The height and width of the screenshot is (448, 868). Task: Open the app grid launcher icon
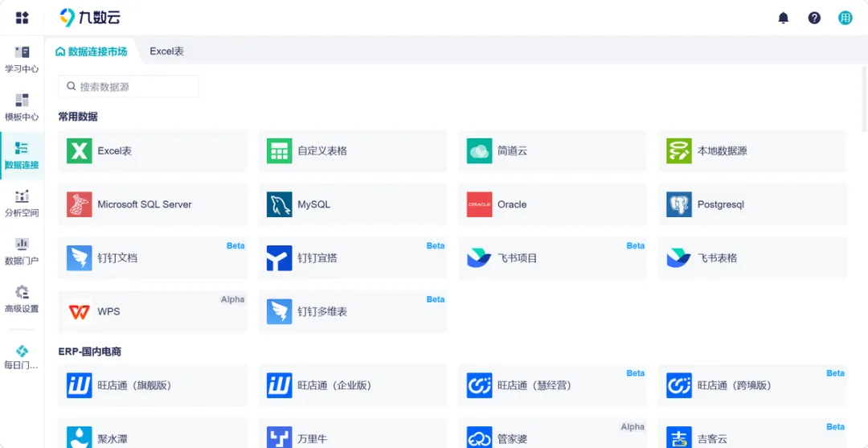click(23, 18)
